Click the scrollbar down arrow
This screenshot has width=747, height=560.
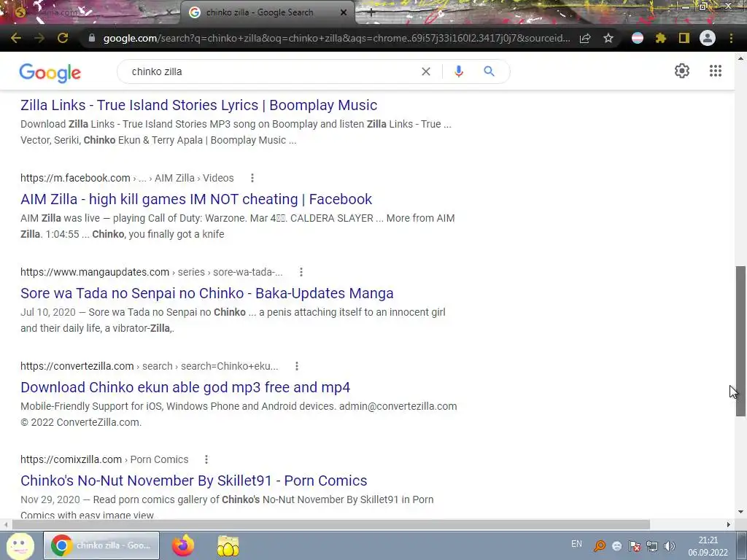(740, 512)
